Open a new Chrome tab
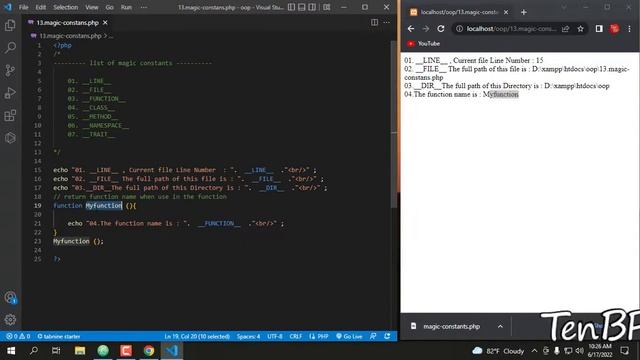Viewport: 640px width, 360px height. (x=524, y=12)
